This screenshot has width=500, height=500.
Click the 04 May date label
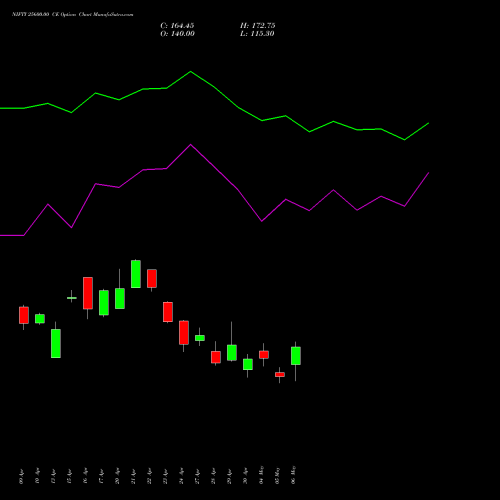(261, 475)
